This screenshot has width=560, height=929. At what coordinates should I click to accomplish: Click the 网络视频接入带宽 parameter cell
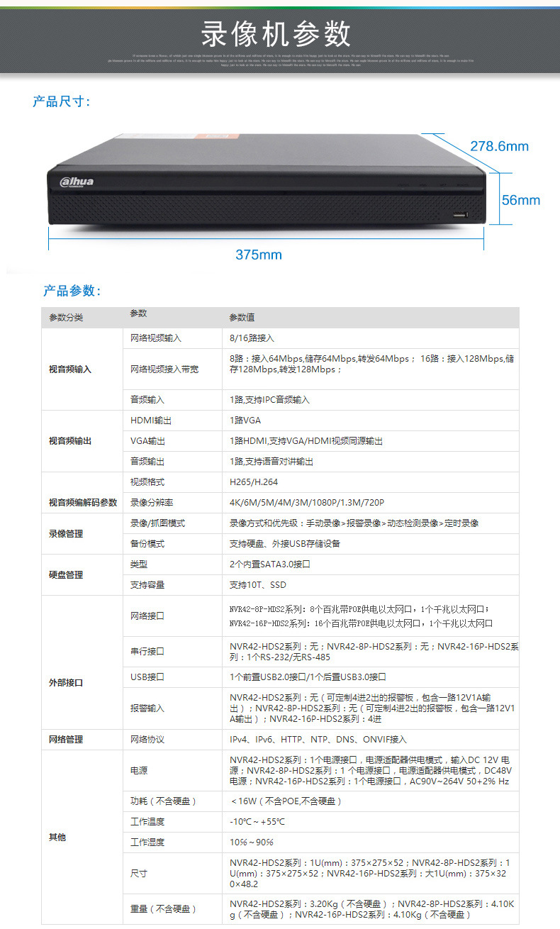(172, 369)
